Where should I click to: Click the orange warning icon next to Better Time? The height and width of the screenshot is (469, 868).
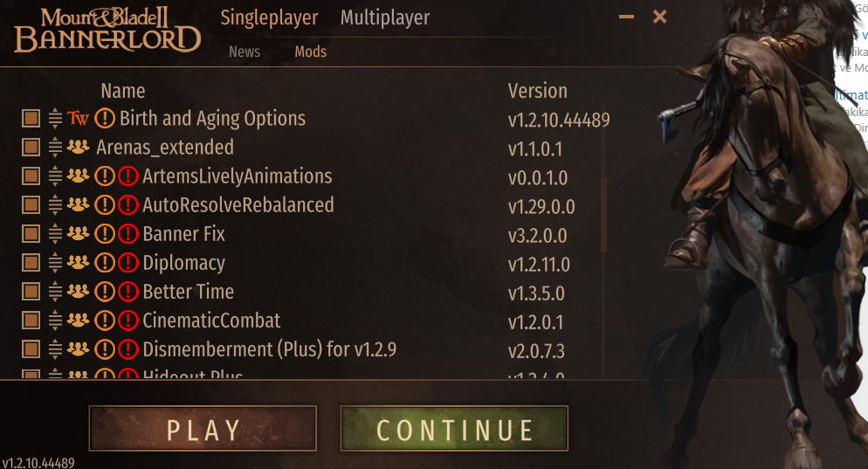(105, 291)
